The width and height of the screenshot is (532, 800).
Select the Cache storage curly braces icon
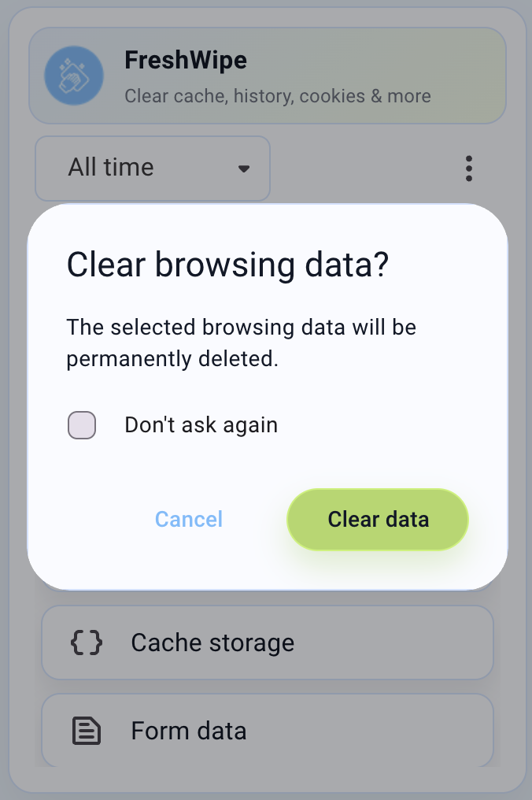pos(87,643)
